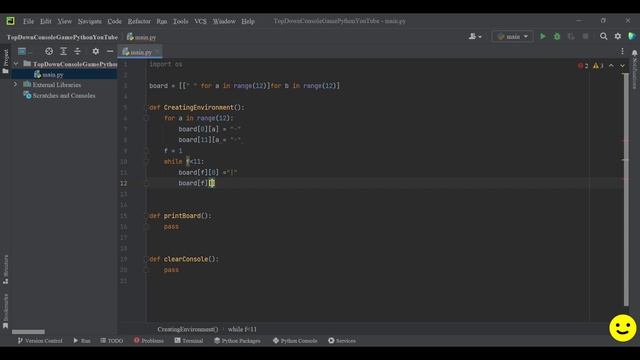Click the JetBrains Toolbox icon at top right

click(x=632, y=36)
